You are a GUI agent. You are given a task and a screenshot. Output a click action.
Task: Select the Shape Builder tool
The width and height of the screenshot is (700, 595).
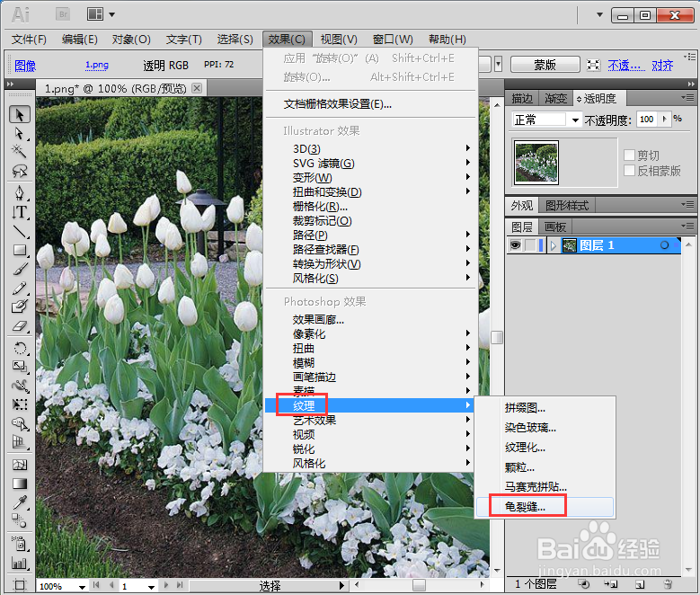pos(19,423)
